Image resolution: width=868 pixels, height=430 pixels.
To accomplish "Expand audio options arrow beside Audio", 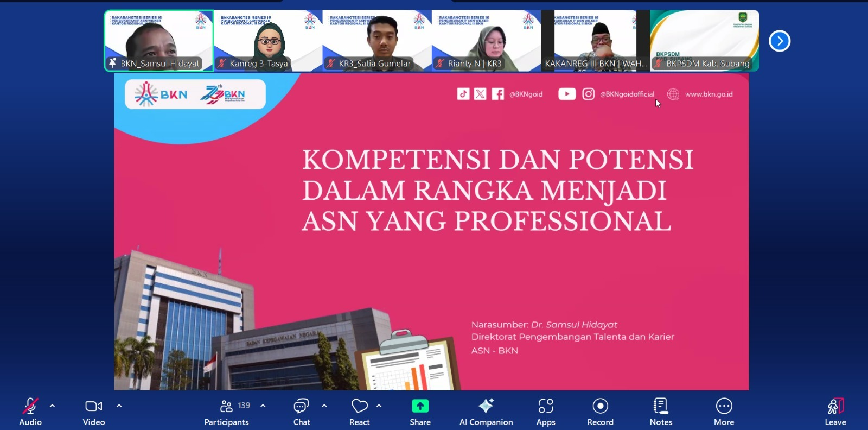I will (x=52, y=406).
